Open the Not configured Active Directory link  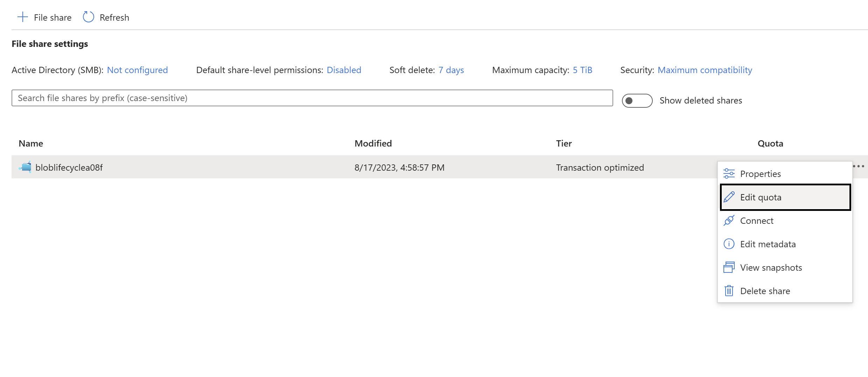[137, 70]
